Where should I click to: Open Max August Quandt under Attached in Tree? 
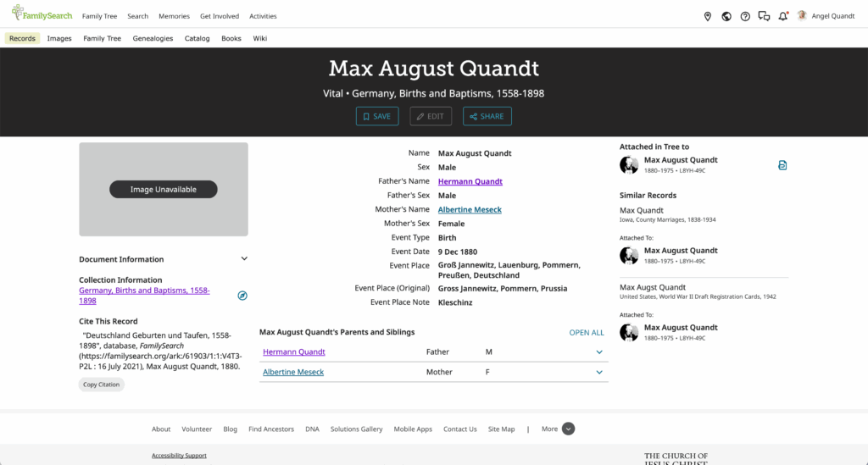coord(681,160)
